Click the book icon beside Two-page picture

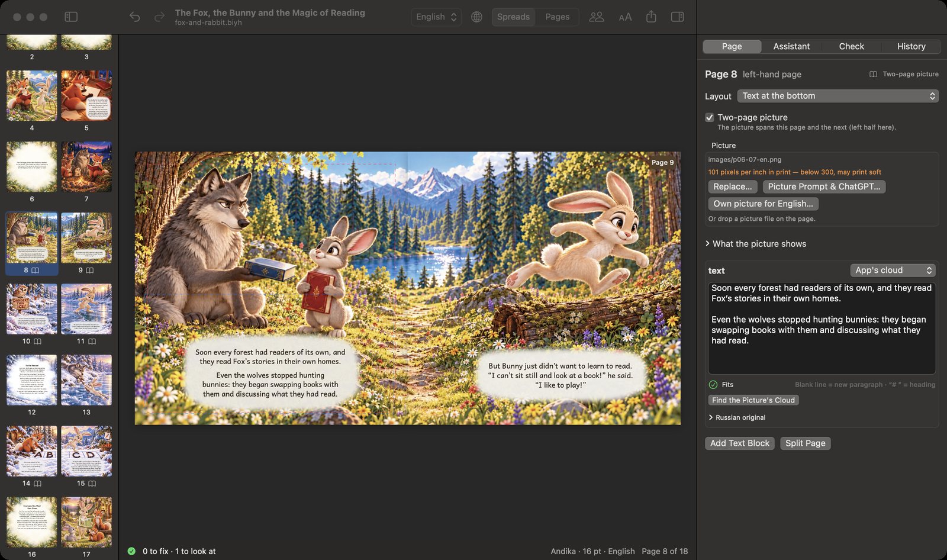(873, 74)
